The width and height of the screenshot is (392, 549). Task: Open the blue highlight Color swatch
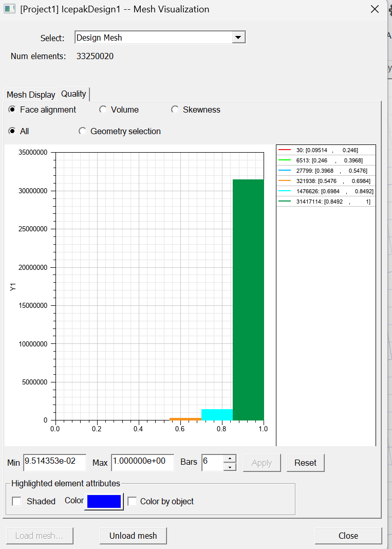[x=104, y=501]
